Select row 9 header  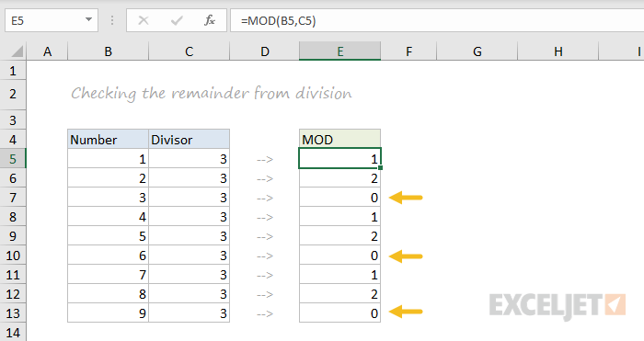pyautogui.click(x=13, y=236)
